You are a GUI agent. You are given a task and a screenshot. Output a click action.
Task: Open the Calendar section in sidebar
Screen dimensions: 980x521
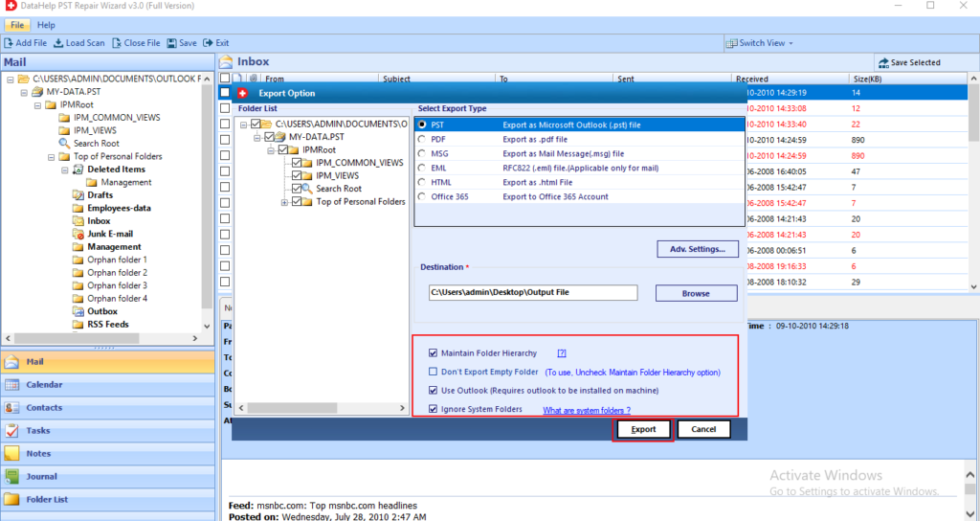point(44,384)
